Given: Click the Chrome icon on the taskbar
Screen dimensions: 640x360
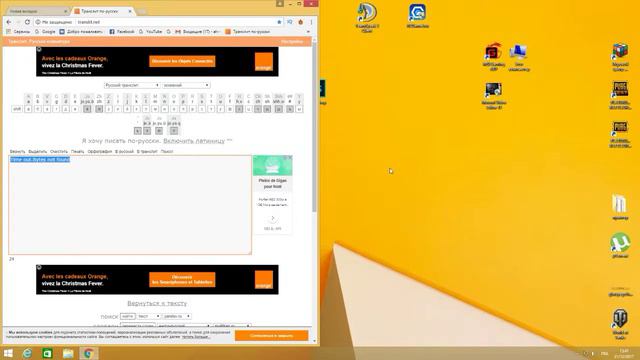Looking at the screenshot, I should click(89, 353).
